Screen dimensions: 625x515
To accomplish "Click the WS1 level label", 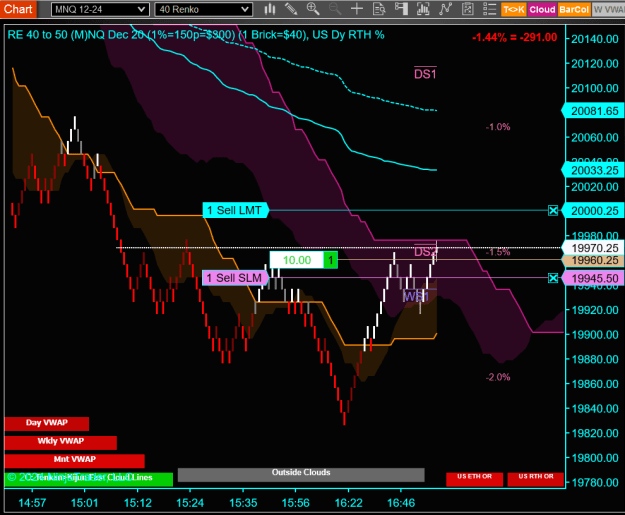I will (x=416, y=296).
